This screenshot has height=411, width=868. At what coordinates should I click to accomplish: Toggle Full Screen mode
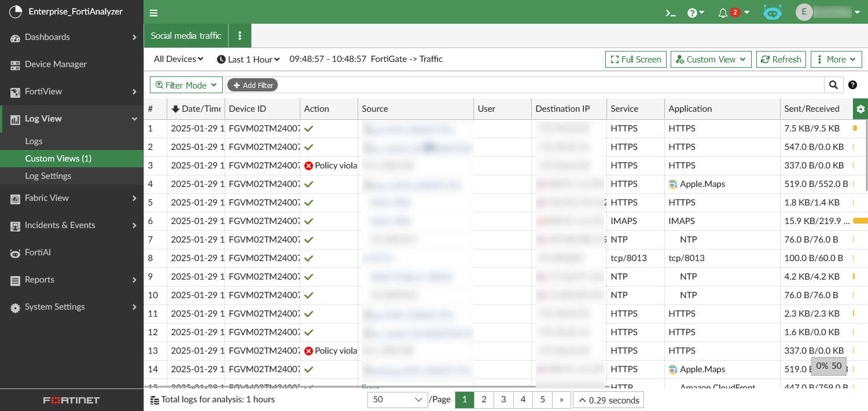[x=635, y=59]
